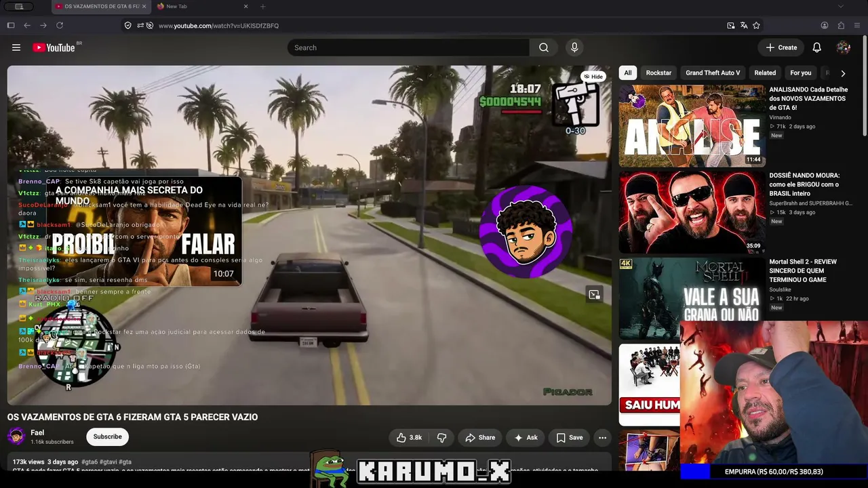Select the Related filter chip

pyautogui.click(x=765, y=73)
